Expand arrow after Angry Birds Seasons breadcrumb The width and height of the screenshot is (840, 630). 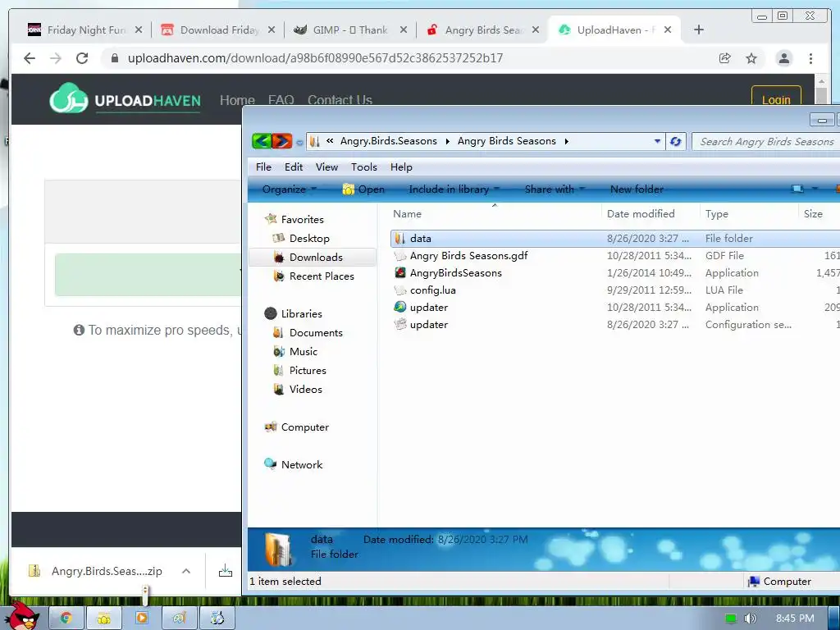[566, 141]
